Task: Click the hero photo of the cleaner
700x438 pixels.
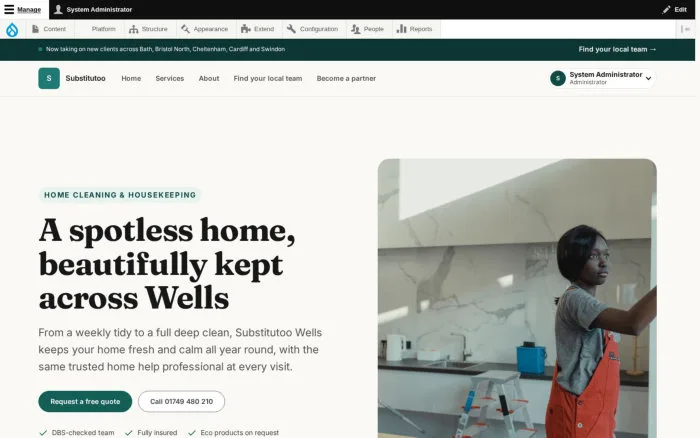Action: pyautogui.click(x=517, y=298)
